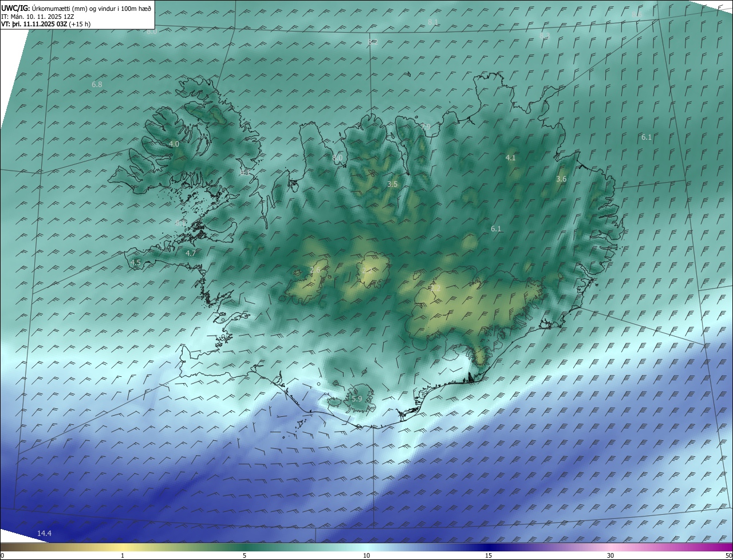Click the 5.9 value label on the south glacier

(x=357, y=399)
